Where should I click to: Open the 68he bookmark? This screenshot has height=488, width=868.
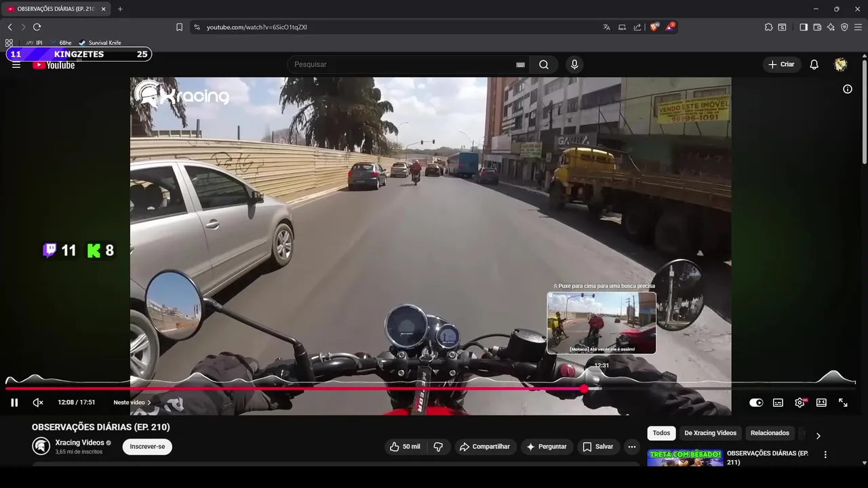[61, 43]
